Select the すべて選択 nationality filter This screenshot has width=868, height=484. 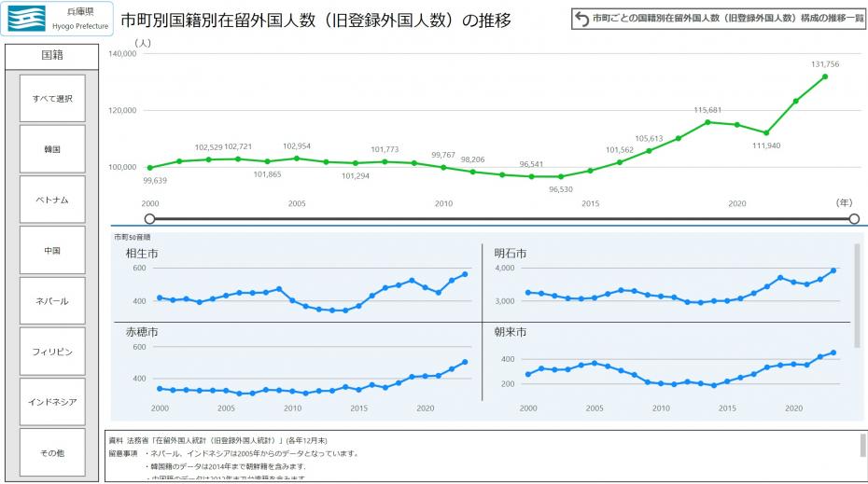point(52,99)
